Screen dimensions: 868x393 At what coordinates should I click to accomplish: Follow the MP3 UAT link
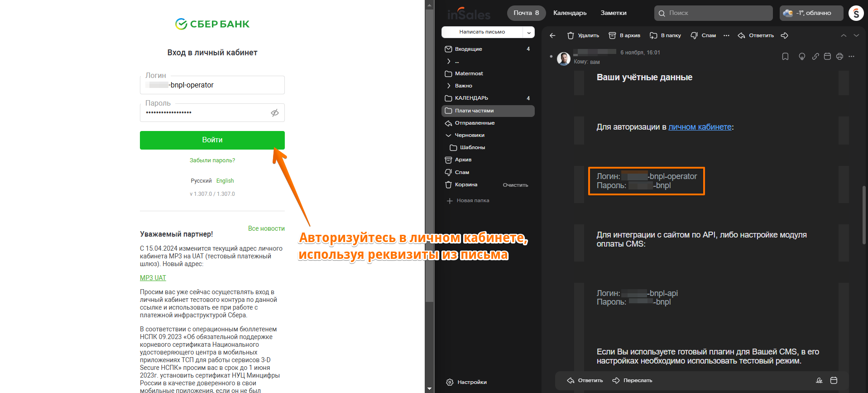point(153,278)
